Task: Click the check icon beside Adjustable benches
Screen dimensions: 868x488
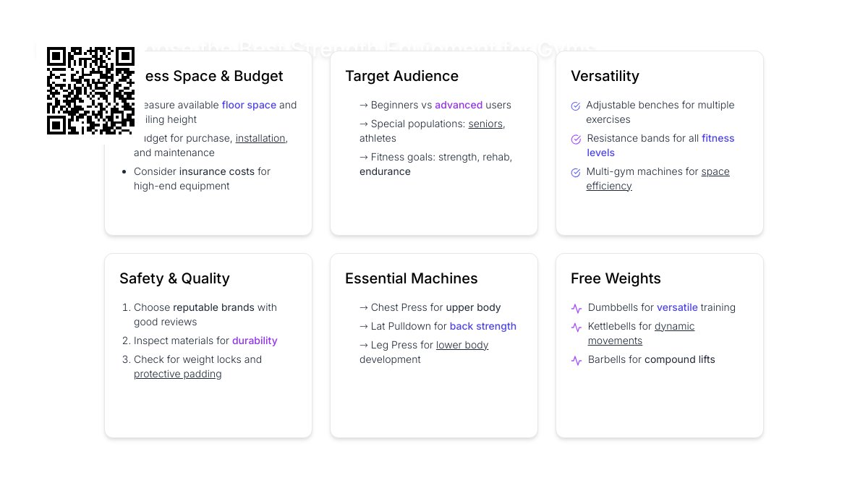Action: (x=576, y=106)
